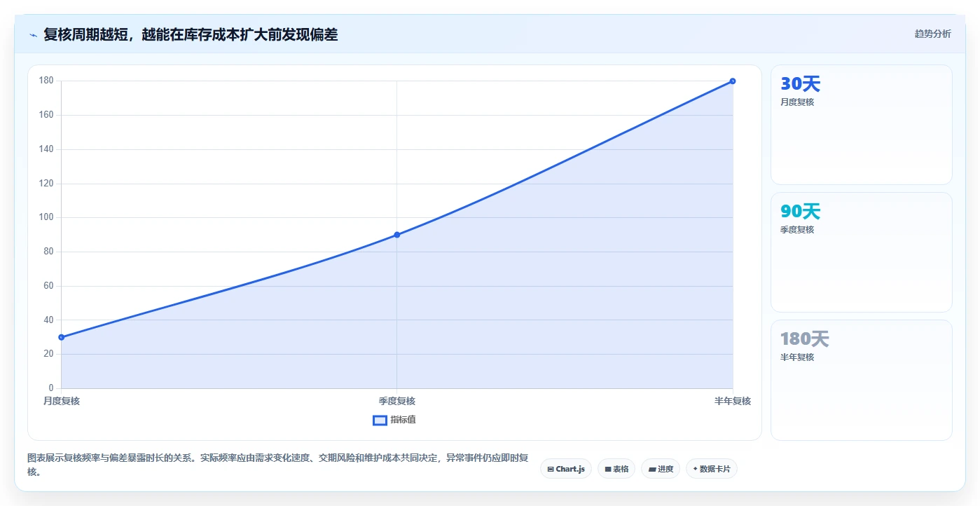Viewport: 980px width, 506px height.
Task: Toggle the 指标值 legend entry
Action: [394, 420]
